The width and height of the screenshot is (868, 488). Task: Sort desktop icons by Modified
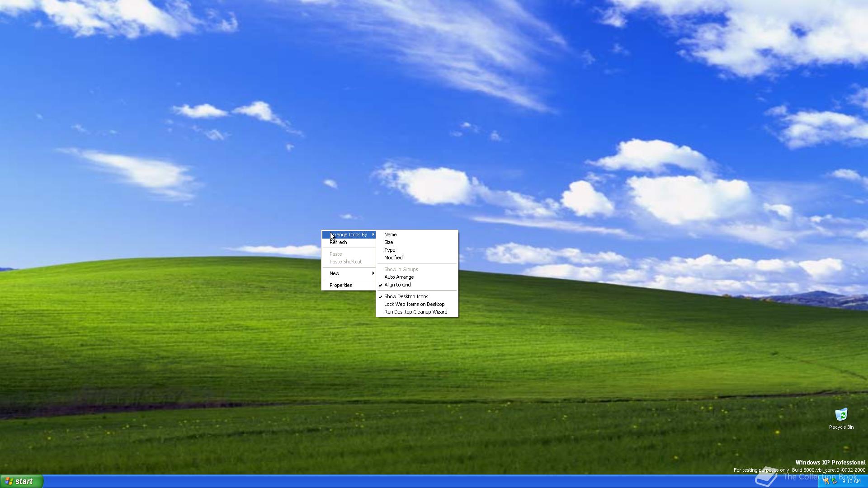coord(393,258)
